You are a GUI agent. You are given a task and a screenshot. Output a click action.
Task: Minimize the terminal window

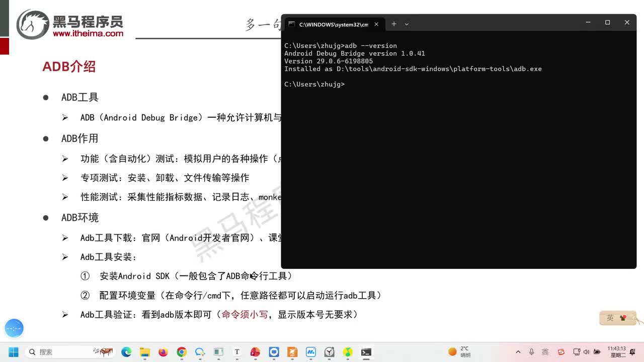[588, 23]
